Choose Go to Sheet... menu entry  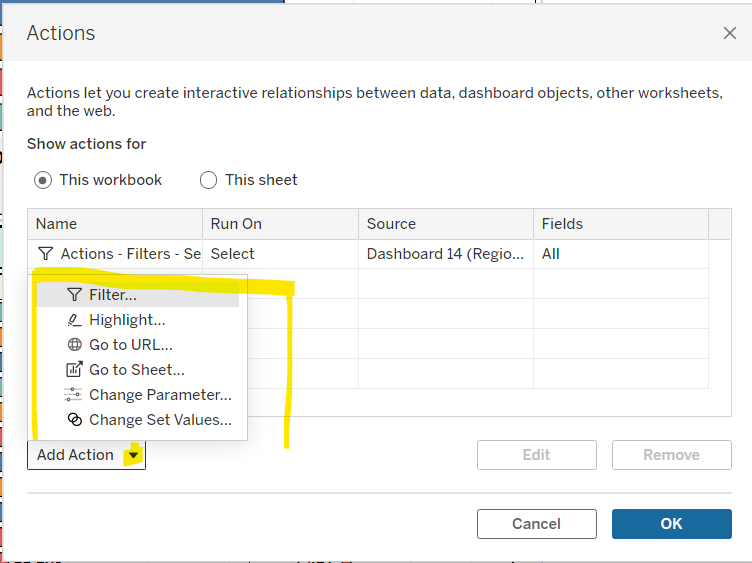(138, 370)
